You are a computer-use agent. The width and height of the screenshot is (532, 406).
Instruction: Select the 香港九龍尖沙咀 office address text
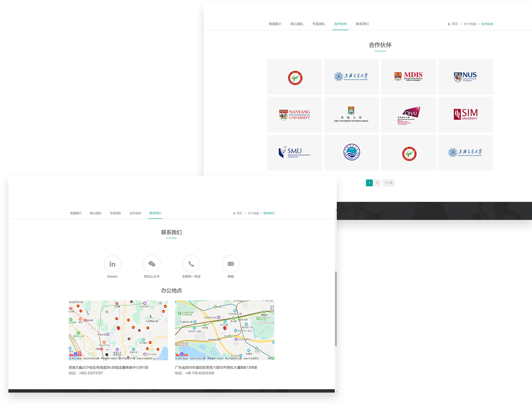108,367
